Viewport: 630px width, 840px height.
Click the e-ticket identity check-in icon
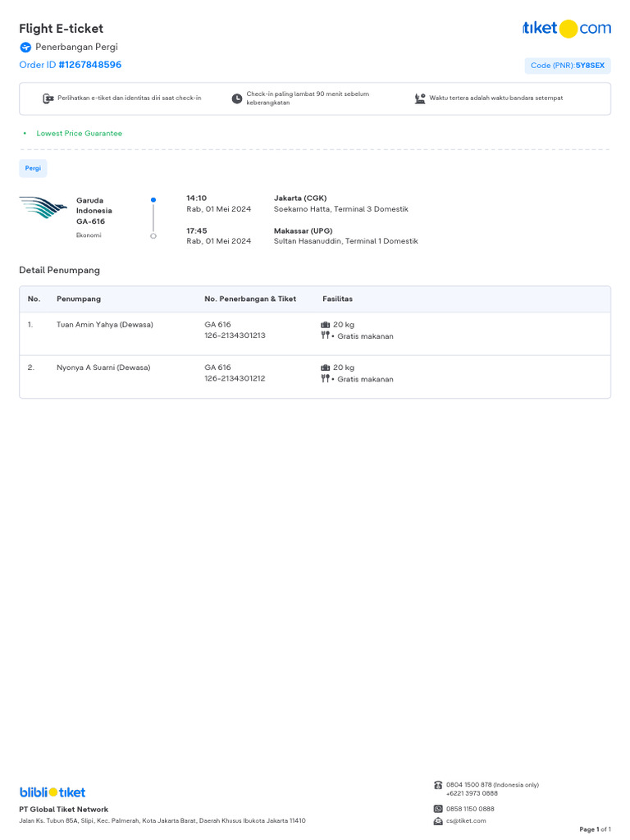[x=48, y=98]
